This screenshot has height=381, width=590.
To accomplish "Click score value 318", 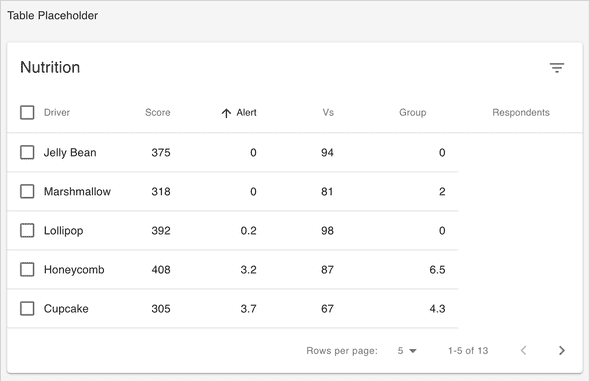I will coord(161,191).
